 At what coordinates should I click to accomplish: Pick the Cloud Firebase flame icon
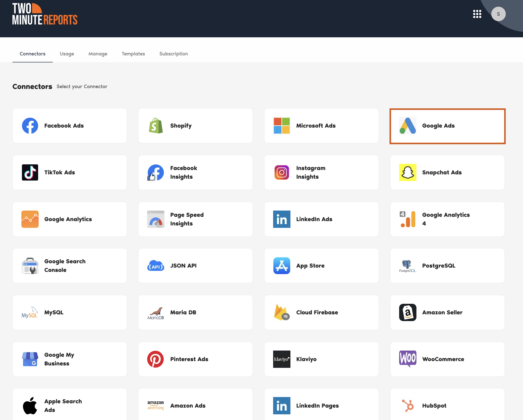coord(282,312)
